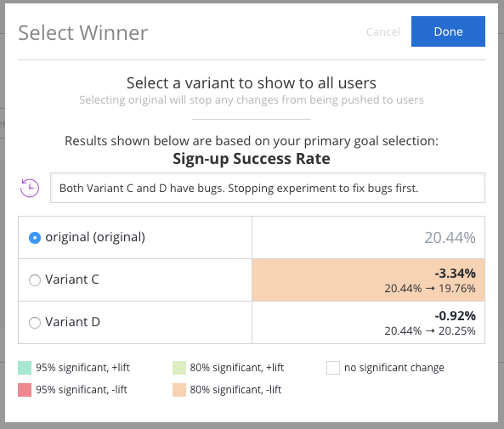This screenshot has width=504, height=429.
Task: Click the Variant C -3.34% result cell
Action: [x=368, y=279]
